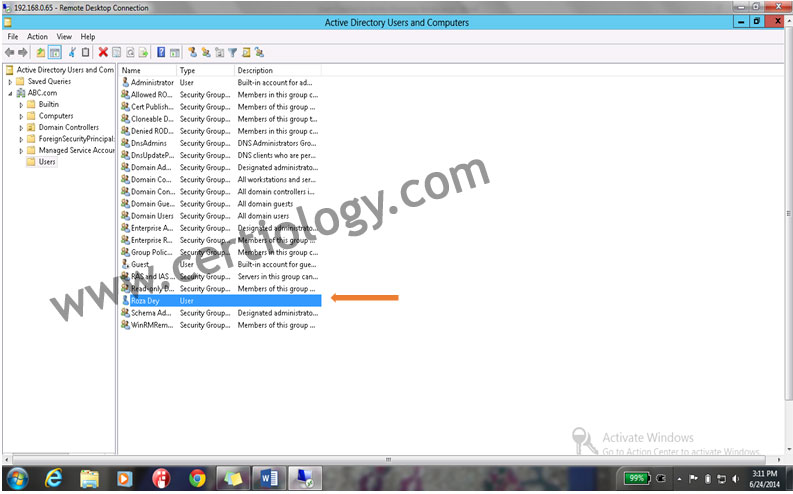This screenshot has height=494, width=793.
Task: Click the horizontal scrollbar thumb
Action: tap(389, 460)
